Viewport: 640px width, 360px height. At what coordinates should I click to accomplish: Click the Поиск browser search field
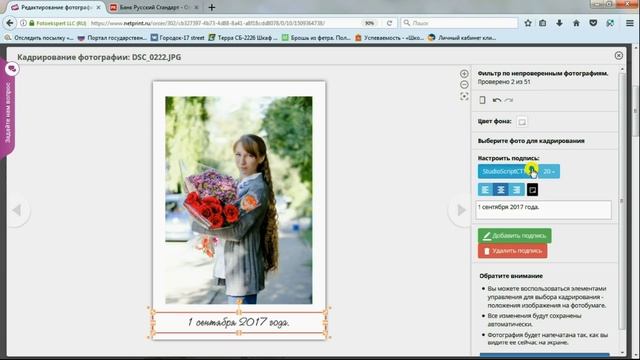459,23
